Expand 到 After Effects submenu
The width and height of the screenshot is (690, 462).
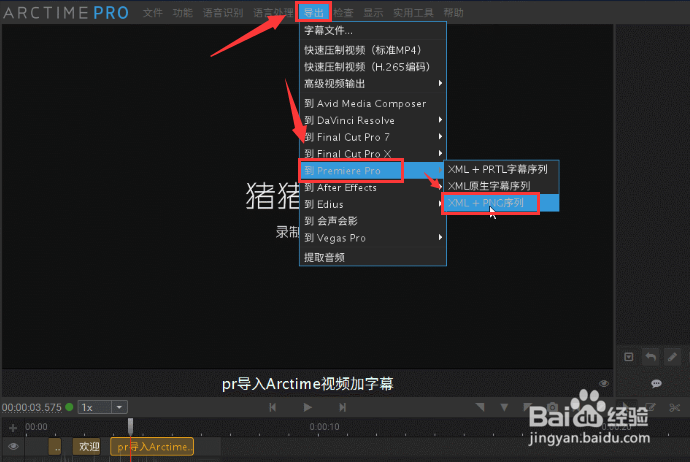pyautogui.click(x=373, y=187)
